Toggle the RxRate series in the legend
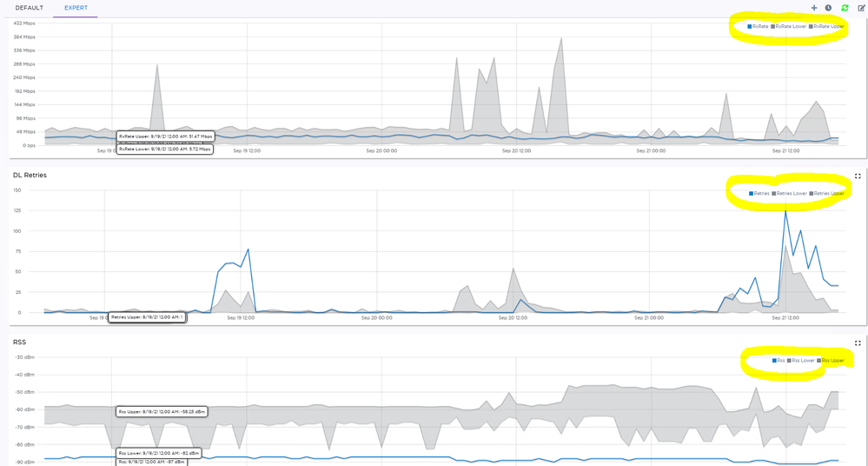The width and height of the screenshot is (868, 466). pyautogui.click(x=759, y=27)
